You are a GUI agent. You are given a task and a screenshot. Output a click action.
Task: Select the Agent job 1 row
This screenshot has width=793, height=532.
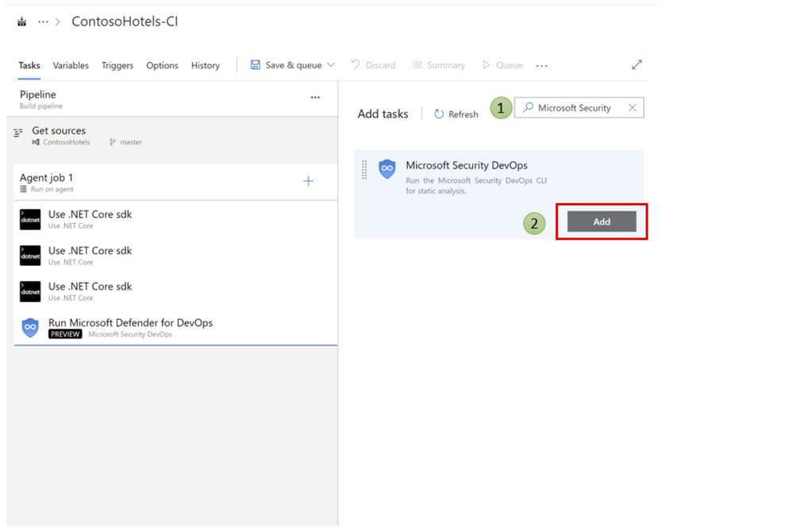tap(175, 182)
